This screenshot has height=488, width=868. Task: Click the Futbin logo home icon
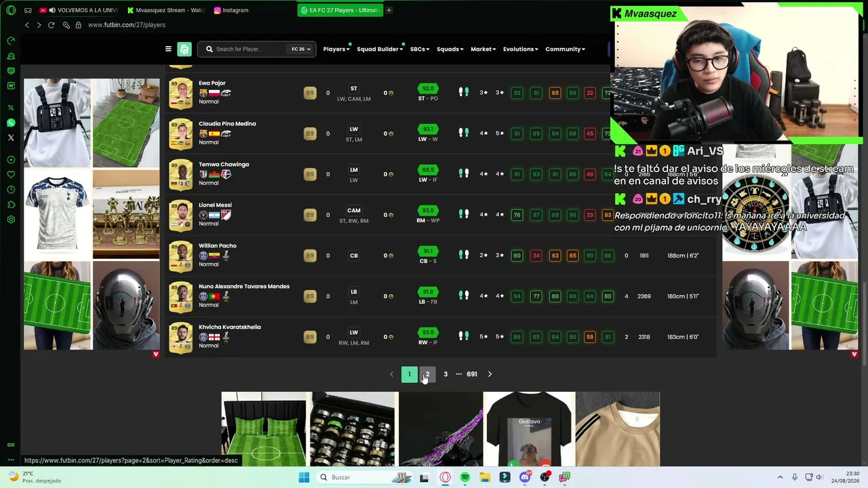pos(184,49)
